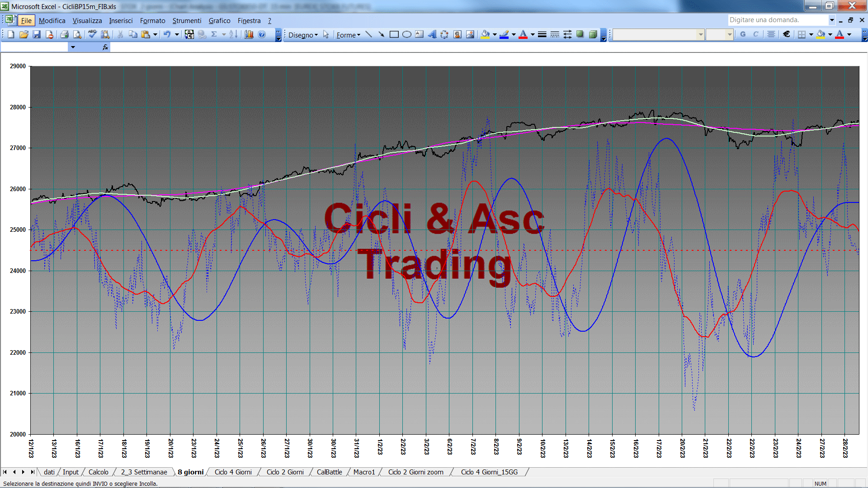Copy selection using the Copy icon

pyautogui.click(x=133, y=35)
